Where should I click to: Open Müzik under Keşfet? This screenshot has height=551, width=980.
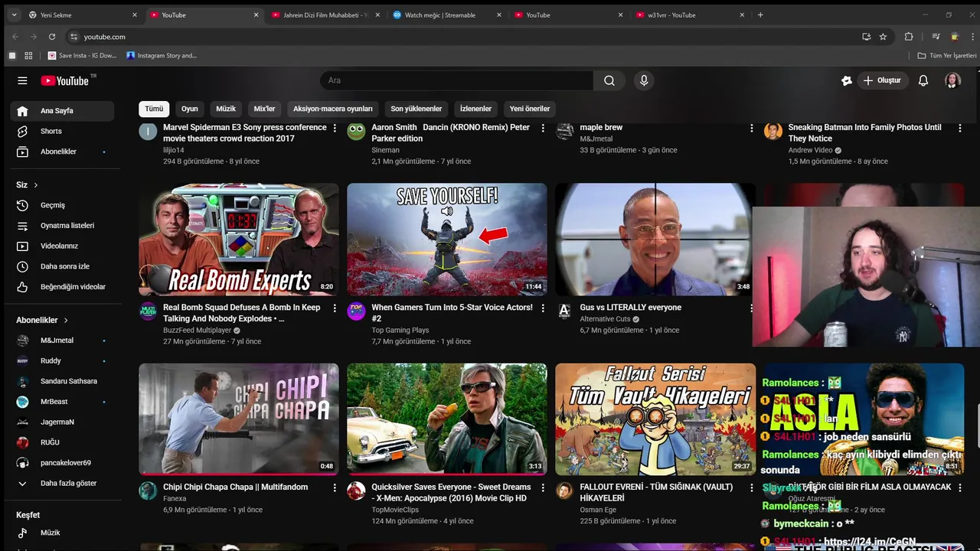point(63,533)
